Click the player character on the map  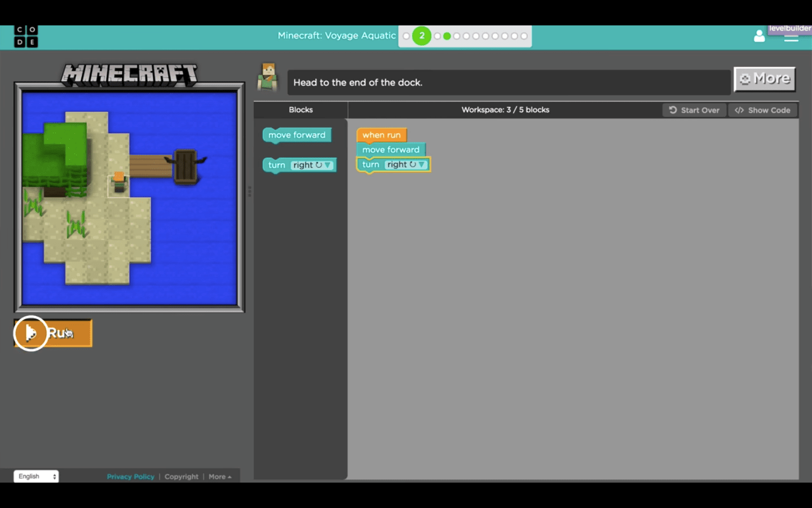pyautogui.click(x=119, y=183)
